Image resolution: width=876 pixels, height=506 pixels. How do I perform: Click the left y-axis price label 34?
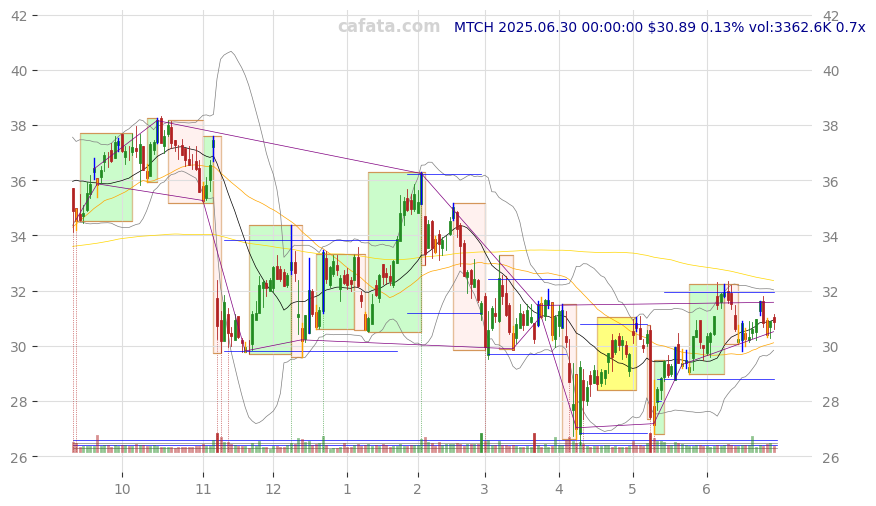(19, 237)
